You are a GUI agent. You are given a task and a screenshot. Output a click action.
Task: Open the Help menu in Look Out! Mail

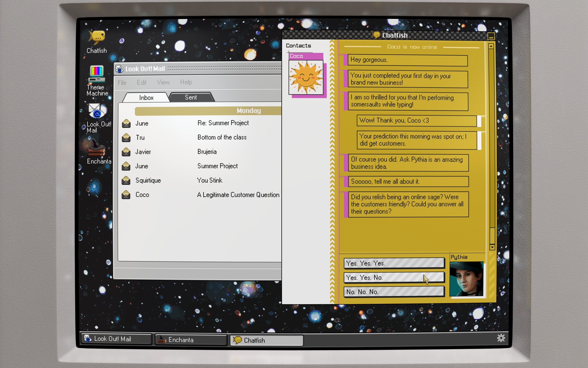pos(186,82)
